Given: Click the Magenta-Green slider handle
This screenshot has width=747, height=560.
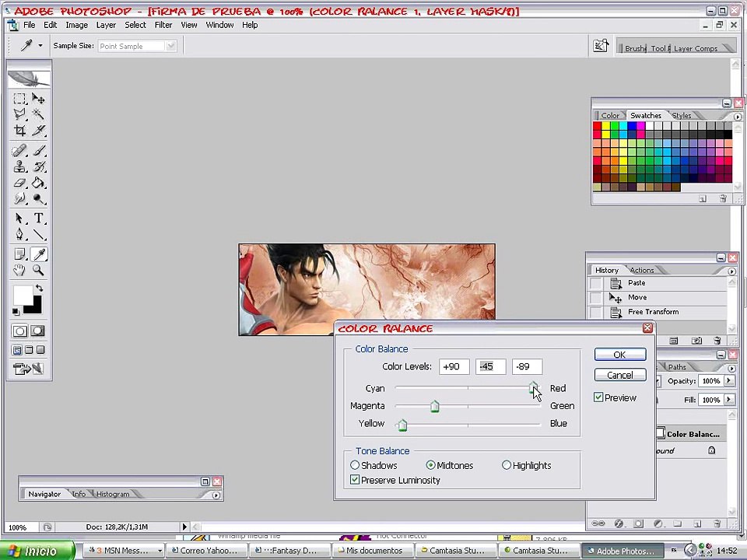Looking at the screenshot, I should [x=434, y=406].
